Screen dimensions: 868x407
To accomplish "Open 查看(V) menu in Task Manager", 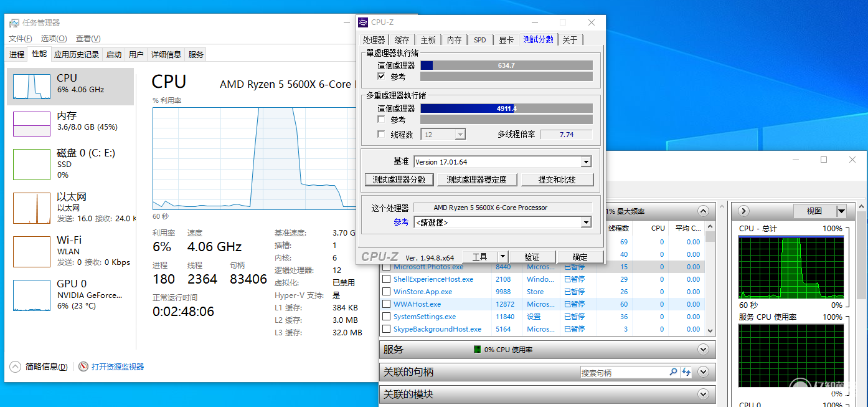I will 88,39.
